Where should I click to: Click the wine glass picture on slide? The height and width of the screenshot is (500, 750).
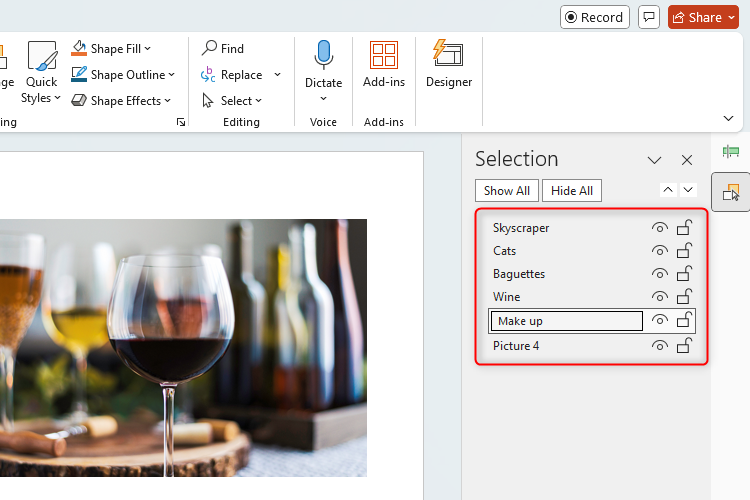pos(183,348)
